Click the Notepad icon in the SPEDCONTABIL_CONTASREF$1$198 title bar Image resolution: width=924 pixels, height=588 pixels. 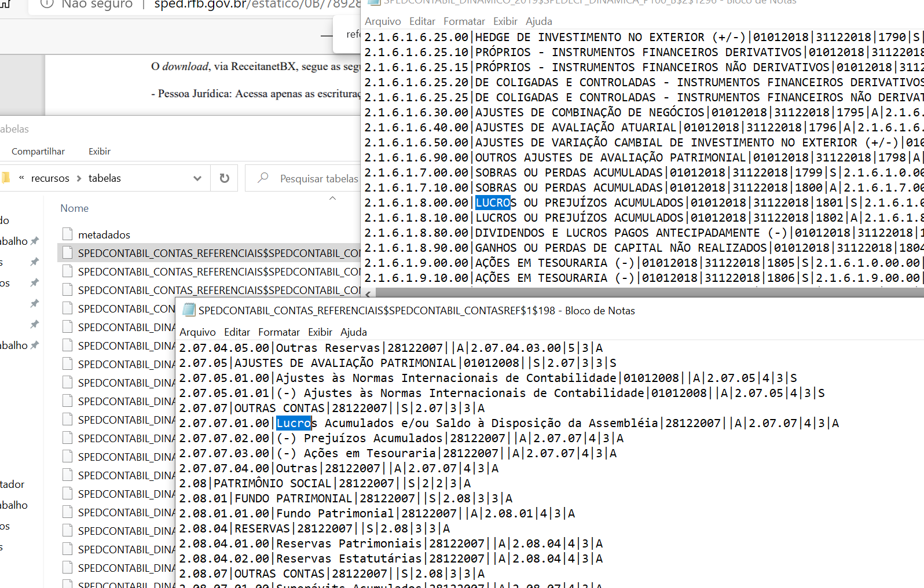click(x=189, y=310)
